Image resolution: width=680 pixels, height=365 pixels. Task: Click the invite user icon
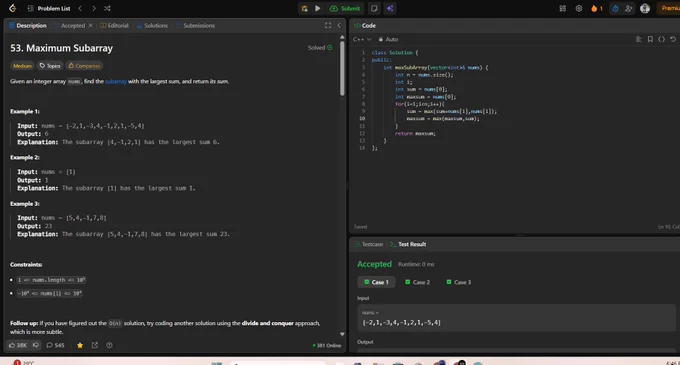click(x=628, y=8)
